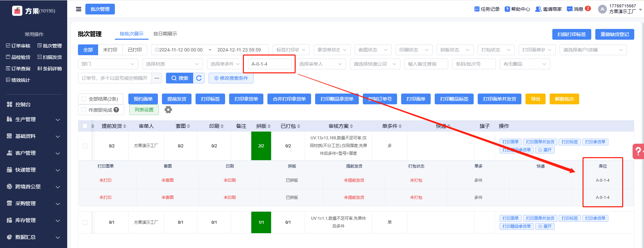Sort by the 提前发货 column
644x248 pixels.
click(x=125, y=126)
